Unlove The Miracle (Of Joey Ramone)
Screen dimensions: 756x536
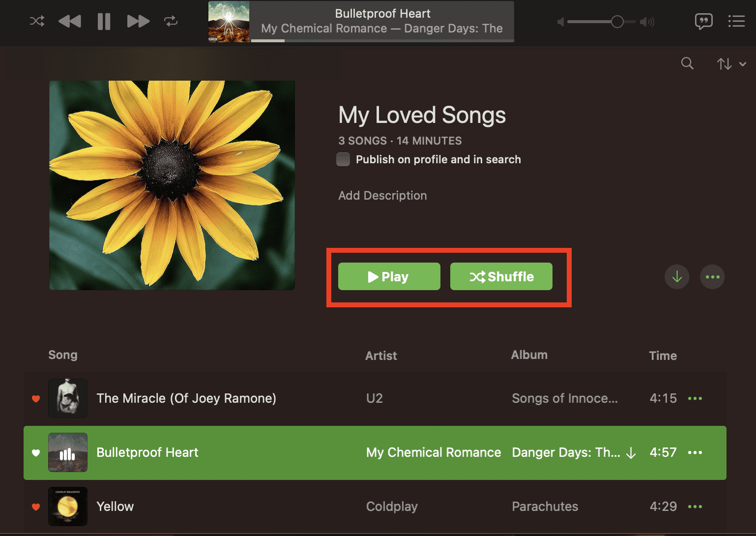click(36, 398)
